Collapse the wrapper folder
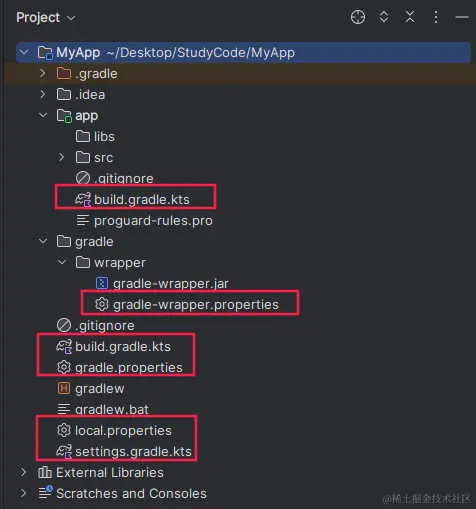This screenshot has height=509, width=476. click(x=62, y=262)
